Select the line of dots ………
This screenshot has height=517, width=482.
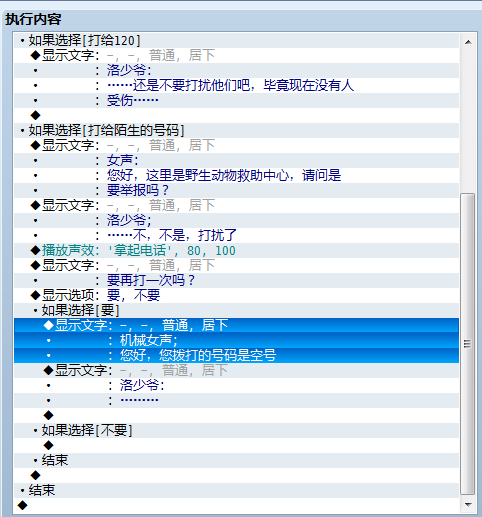pos(236,400)
